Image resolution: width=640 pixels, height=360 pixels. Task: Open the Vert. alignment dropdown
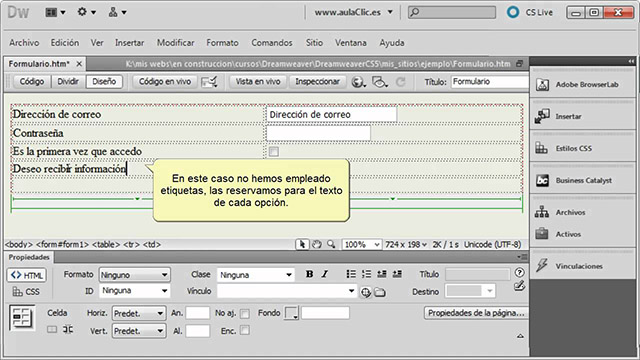pyautogui.click(x=139, y=331)
